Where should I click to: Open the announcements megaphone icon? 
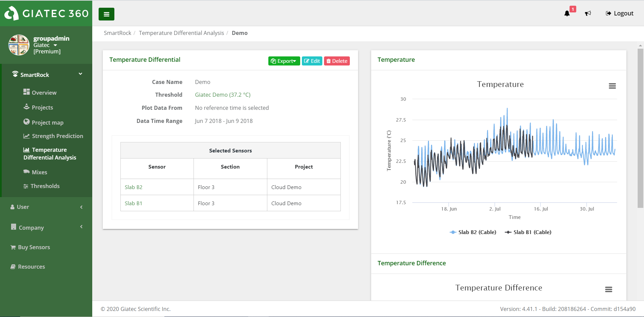point(588,13)
